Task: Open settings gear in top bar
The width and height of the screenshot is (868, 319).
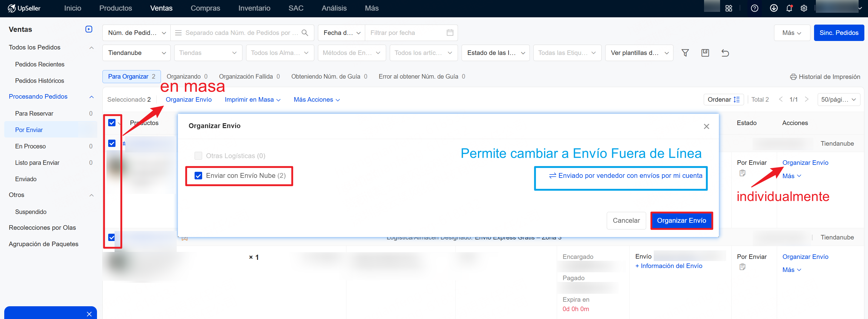Action: pyautogui.click(x=804, y=8)
